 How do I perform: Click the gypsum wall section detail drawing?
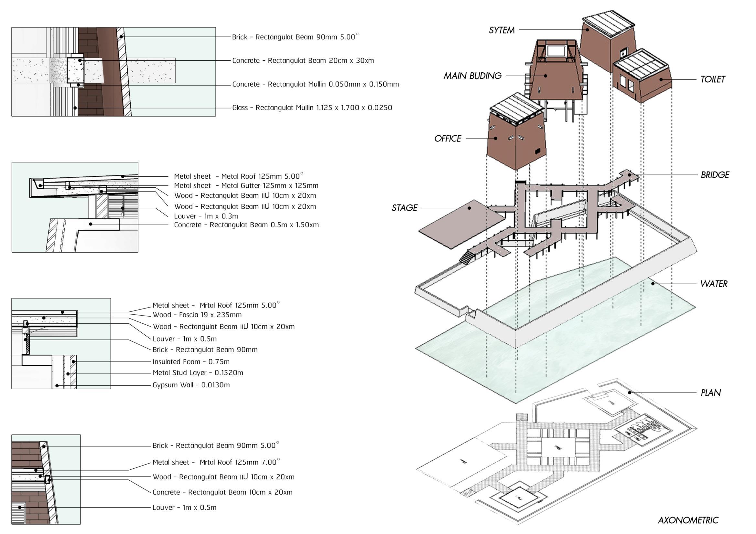pyautogui.click(x=61, y=343)
